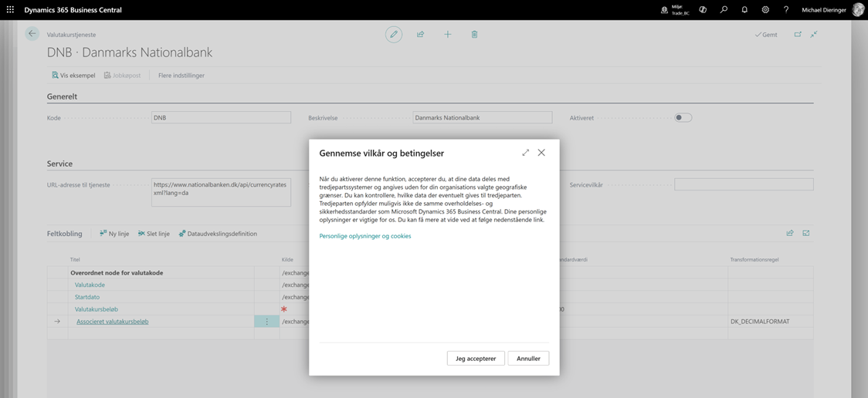Viewport: 868px width, 398px height.
Task: Open row options for Associeret valutakursbeløb
Action: pos(267,322)
